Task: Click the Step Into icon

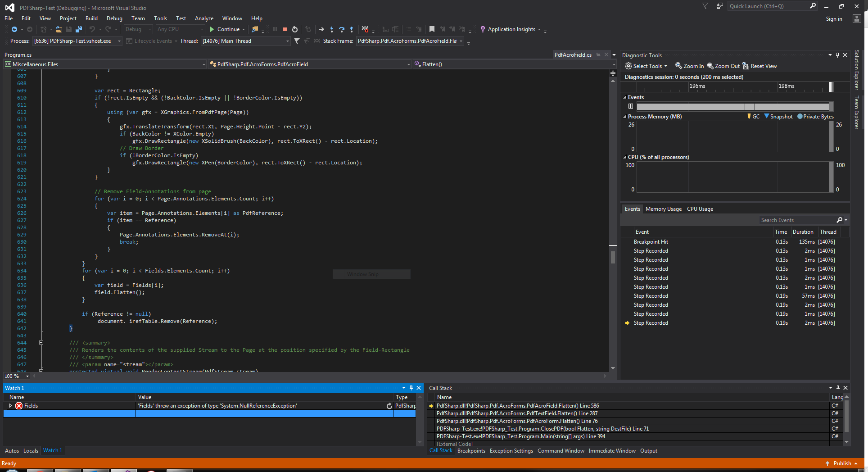Action: click(x=332, y=29)
